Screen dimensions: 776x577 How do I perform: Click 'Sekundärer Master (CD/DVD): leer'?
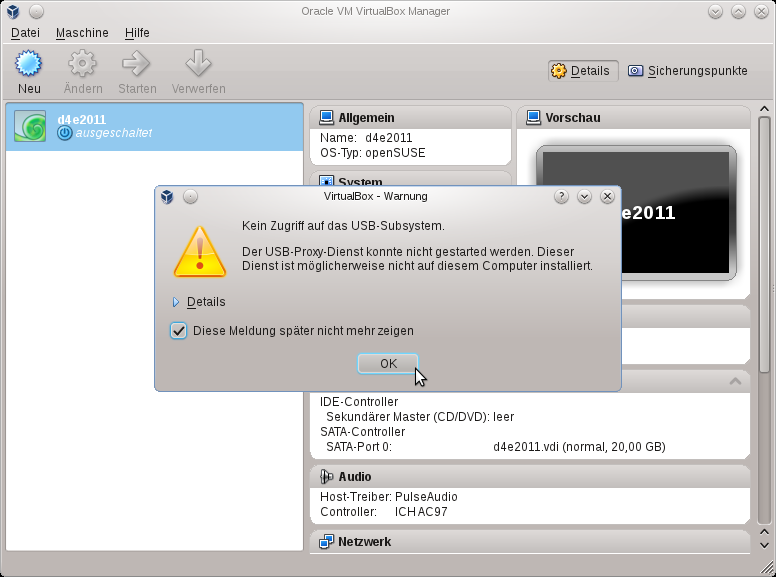click(420, 417)
